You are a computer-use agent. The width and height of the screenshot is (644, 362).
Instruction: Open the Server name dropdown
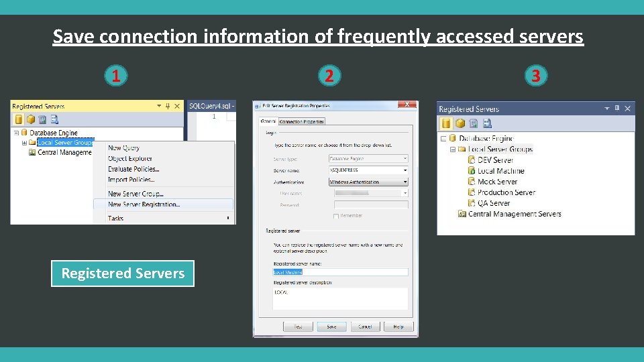[x=405, y=170]
